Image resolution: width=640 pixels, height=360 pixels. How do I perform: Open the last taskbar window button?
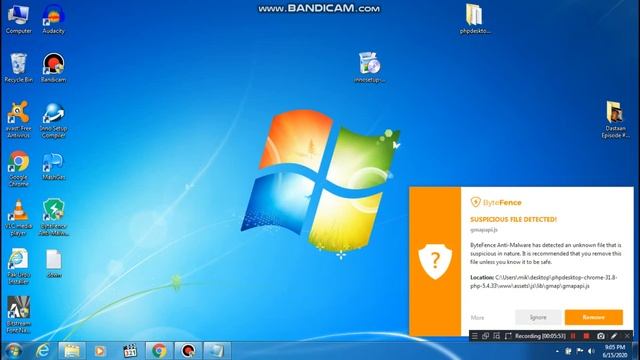tap(217, 351)
